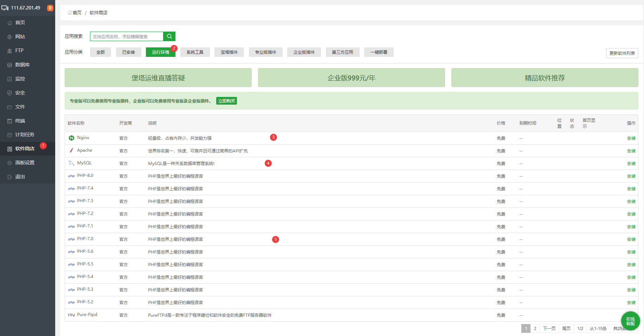644x336 pixels.
Task: Click the green search magnifier button
Action: pyautogui.click(x=169, y=36)
